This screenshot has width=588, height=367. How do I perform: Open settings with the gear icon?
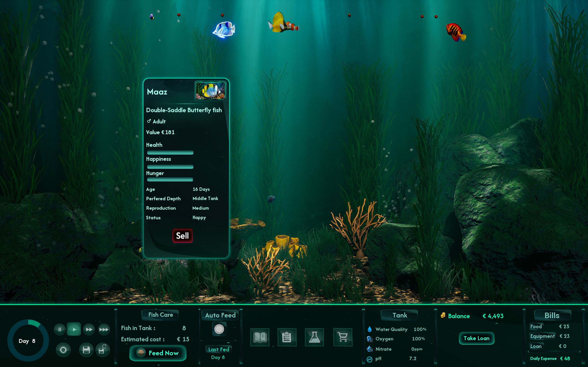(63, 350)
